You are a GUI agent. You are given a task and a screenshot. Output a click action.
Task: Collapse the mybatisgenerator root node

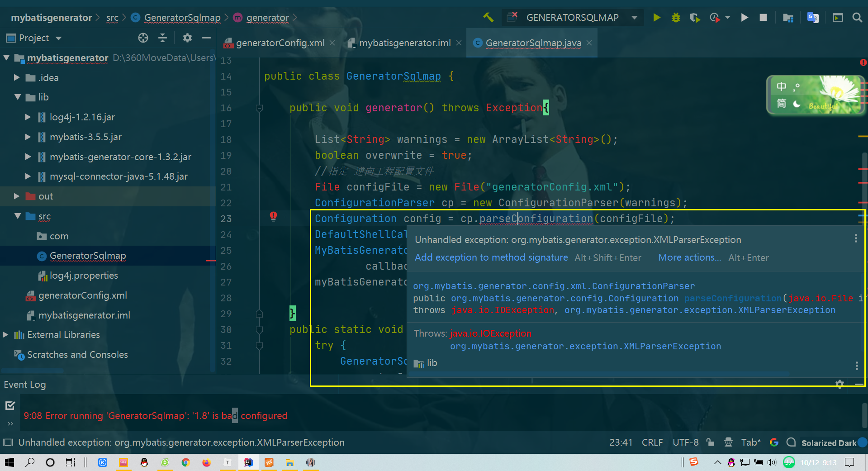6,58
